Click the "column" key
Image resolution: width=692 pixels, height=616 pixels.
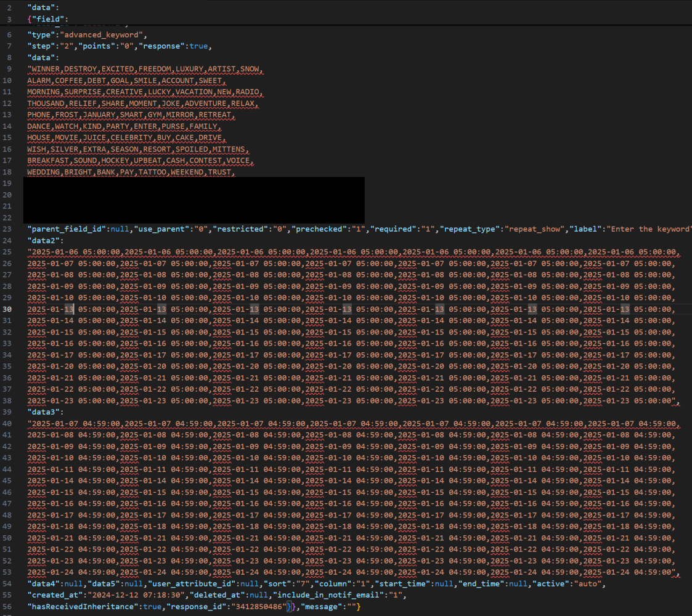click(333, 583)
